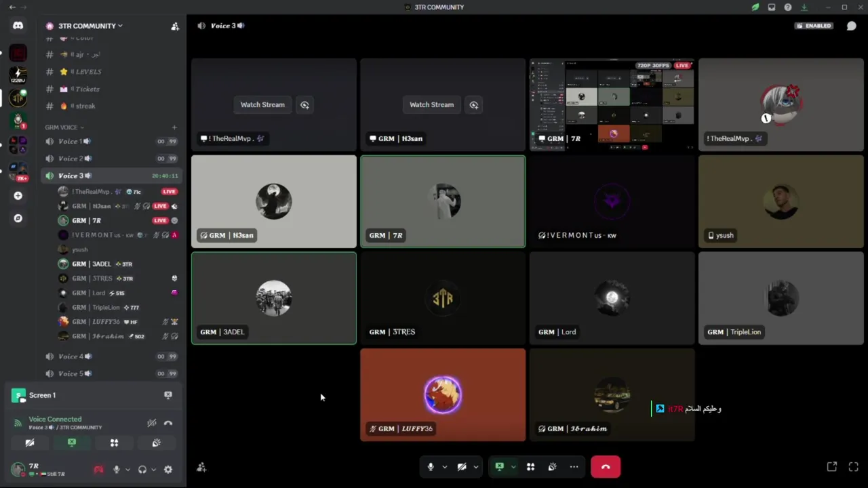Pop out call window icon bottom right
868x488 pixels.
[x=832, y=466]
